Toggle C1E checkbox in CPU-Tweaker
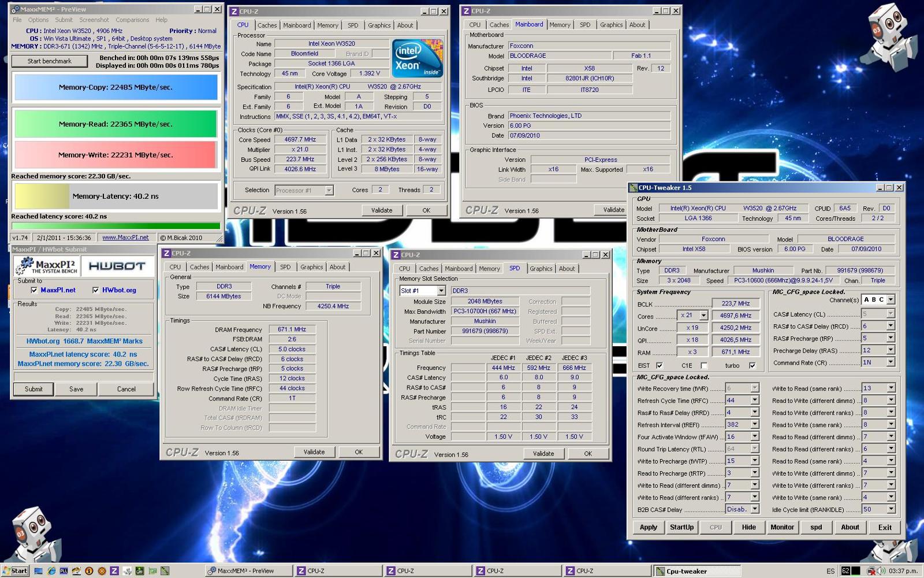Viewport: 924px width, 578px height. point(704,365)
